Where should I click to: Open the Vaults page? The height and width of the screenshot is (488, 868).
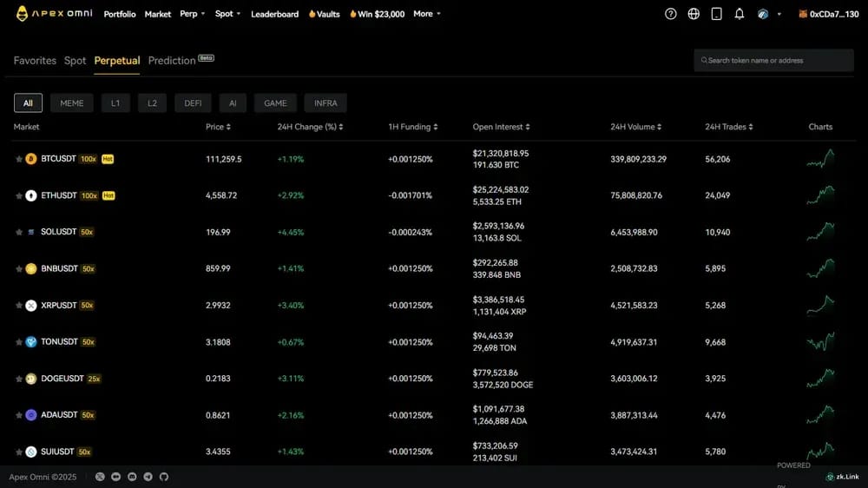click(325, 14)
